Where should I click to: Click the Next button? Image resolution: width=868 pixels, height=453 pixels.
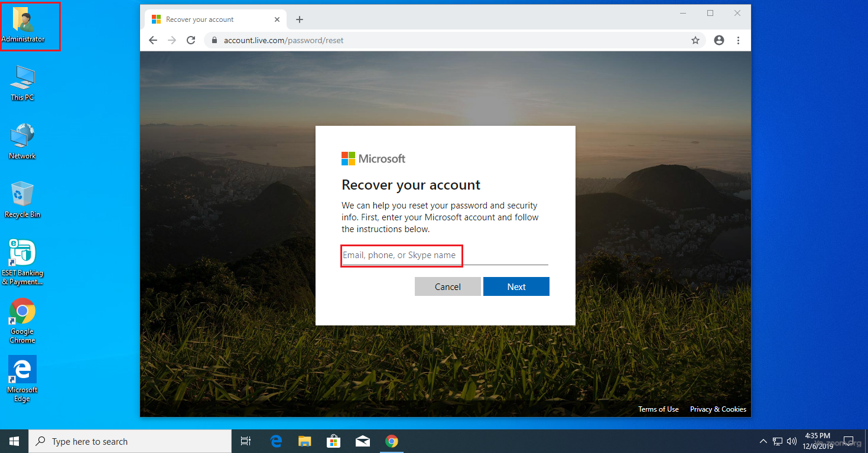[516, 286]
